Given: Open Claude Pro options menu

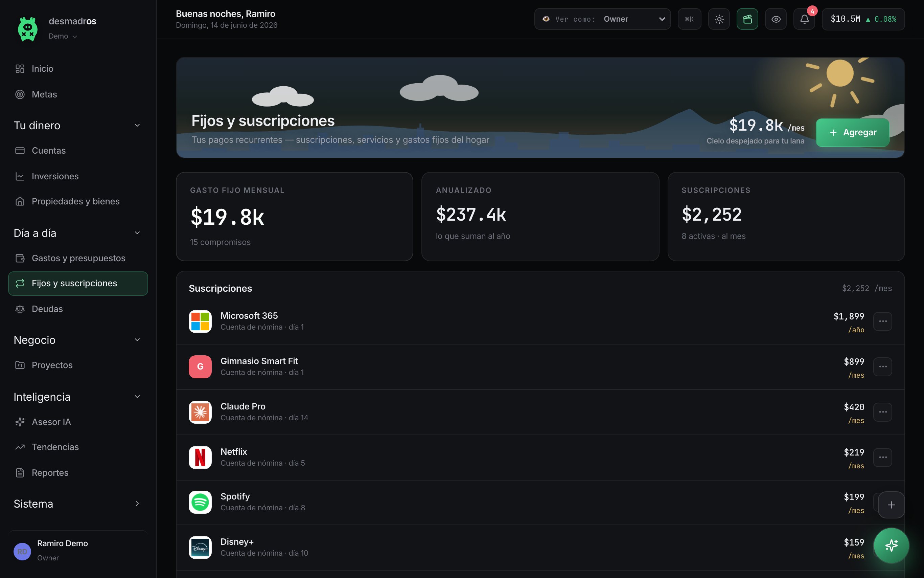Looking at the screenshot, I should (883, 412).
